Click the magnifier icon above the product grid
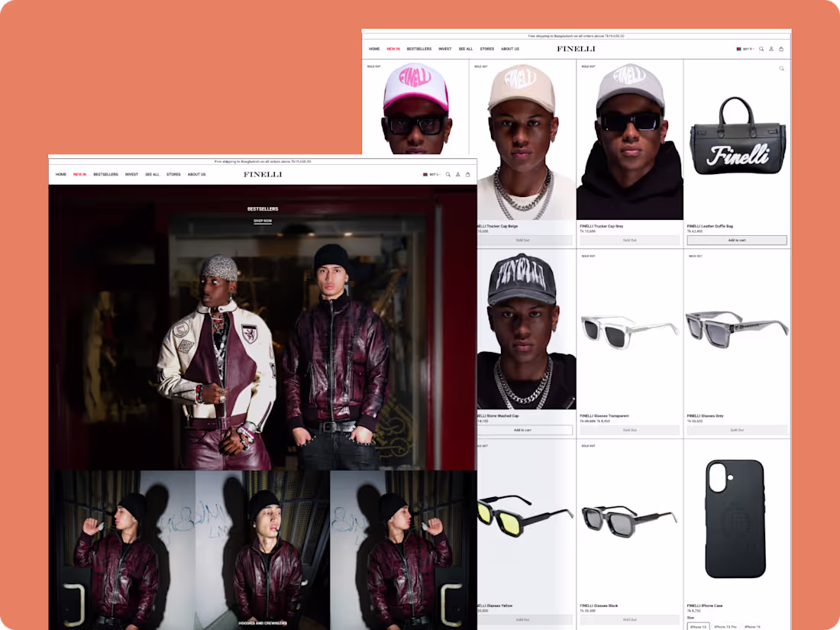Screen dimensions: 840x630 click(780, 68)
